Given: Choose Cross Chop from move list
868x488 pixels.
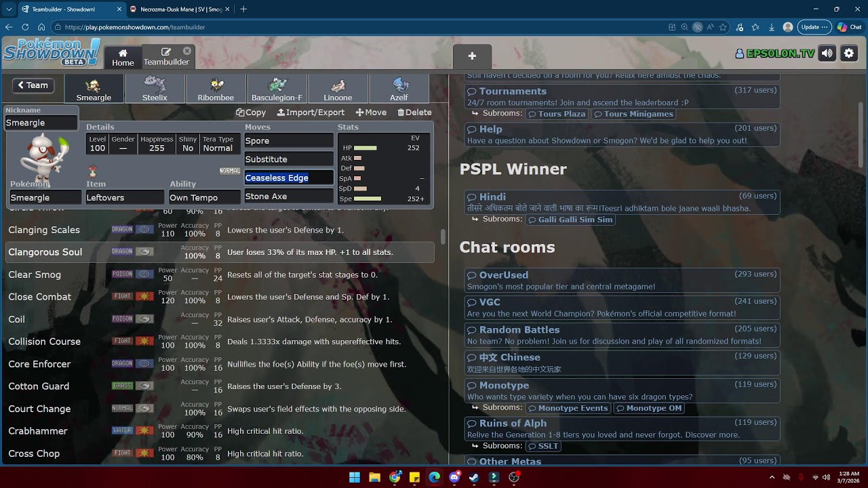Looking at the screenshot, I should point(220,453).
